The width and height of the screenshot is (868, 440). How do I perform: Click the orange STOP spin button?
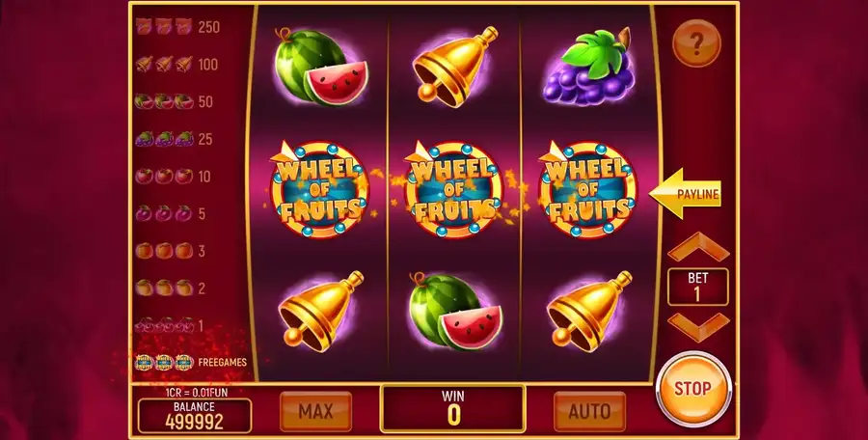tap(693, 388)
